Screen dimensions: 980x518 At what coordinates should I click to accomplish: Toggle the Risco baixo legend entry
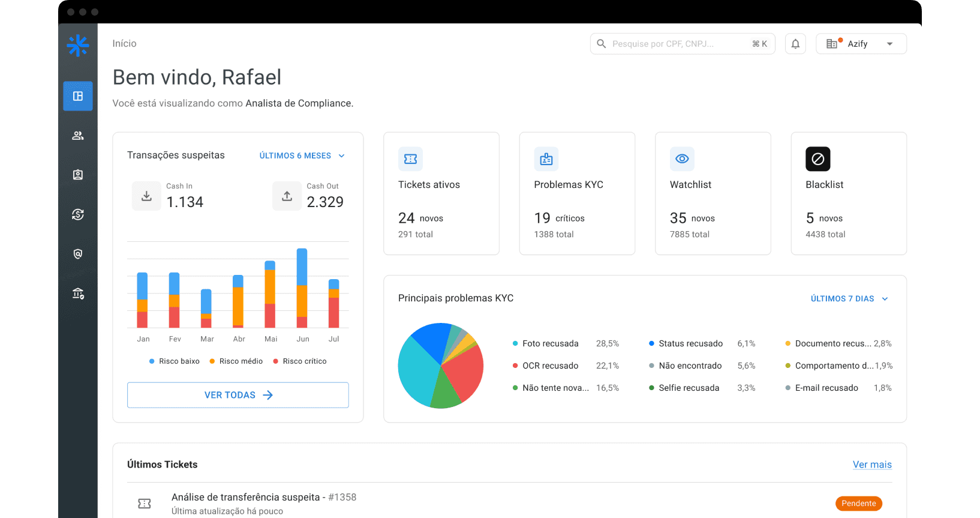[x=175, y=361]
